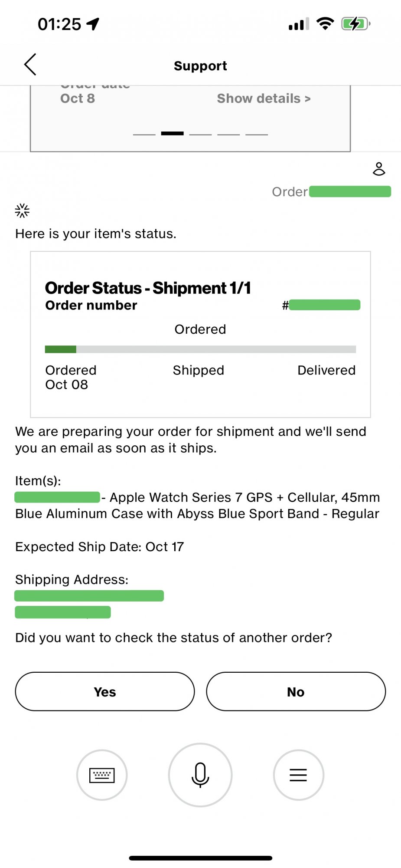The width and height of the screenshot is (401, 868).
Task: Tap the back arrow in the header
Action: tap(30, 65)
